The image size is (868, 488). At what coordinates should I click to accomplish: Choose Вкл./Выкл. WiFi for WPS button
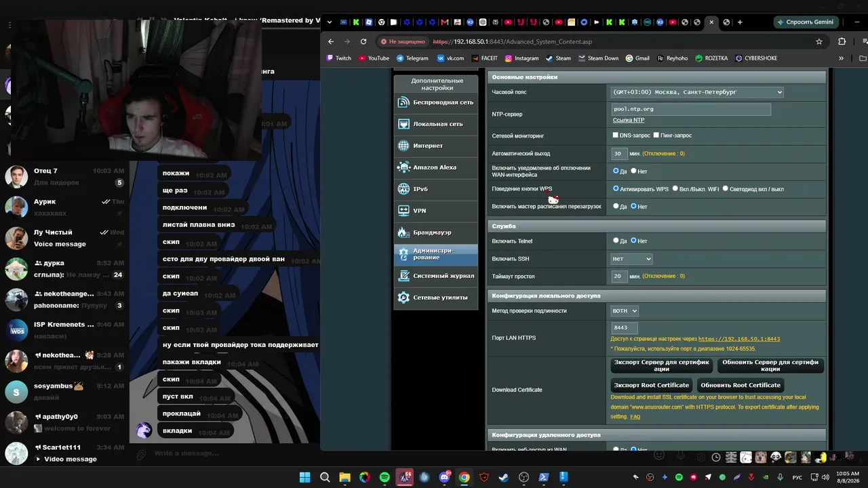pyautogui.click(x=675, y=188)
